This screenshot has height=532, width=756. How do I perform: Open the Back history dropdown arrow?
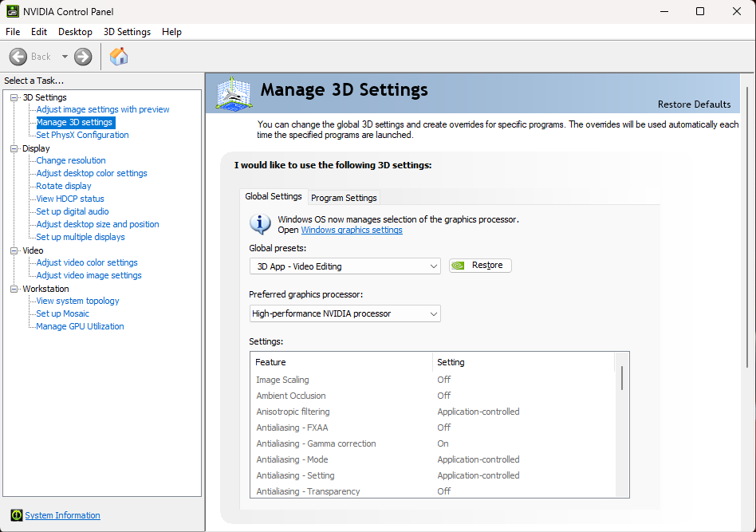(65, 57)
